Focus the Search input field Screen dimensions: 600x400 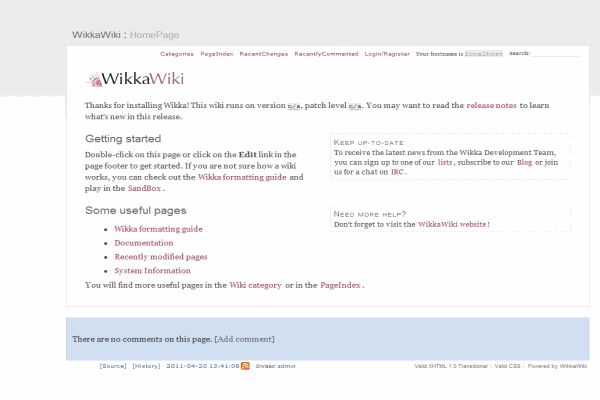(x=555, y=54)
